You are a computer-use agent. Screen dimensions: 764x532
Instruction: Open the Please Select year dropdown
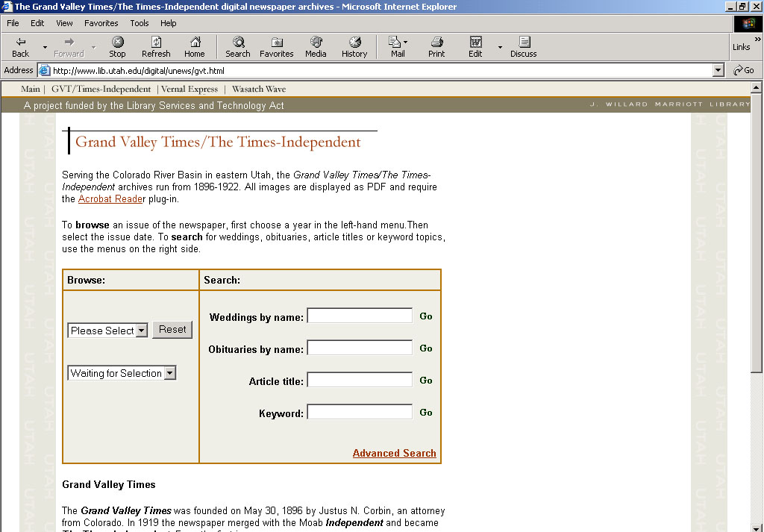click(x=107, y=331)
